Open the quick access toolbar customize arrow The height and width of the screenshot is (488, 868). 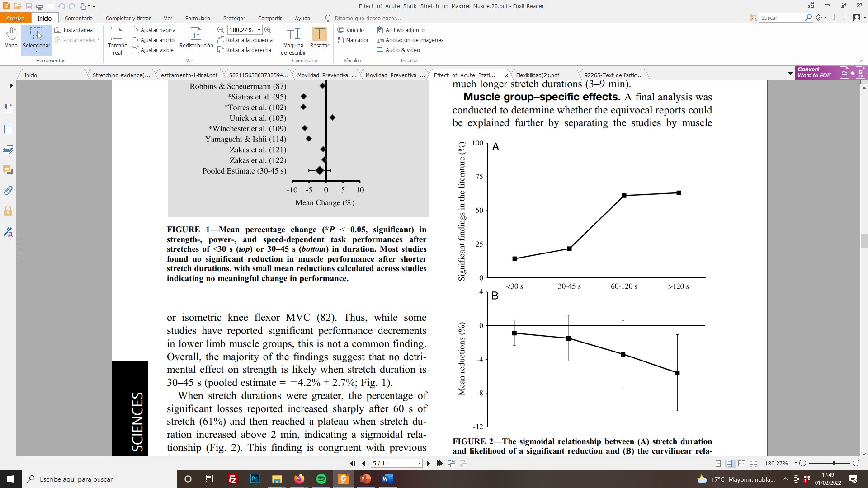94,6
